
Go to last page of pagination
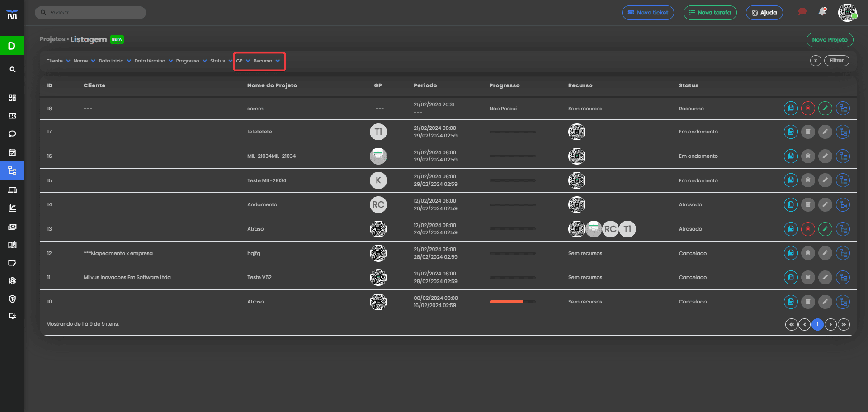tap(844, 325)
